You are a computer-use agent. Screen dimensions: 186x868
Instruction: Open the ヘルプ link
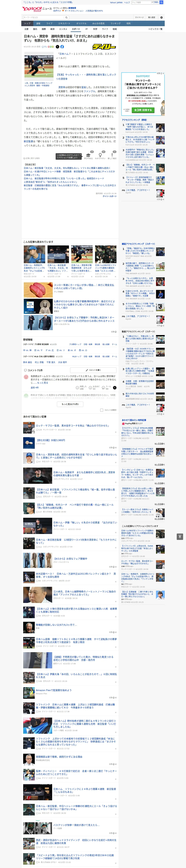click(x=127, y=2)
